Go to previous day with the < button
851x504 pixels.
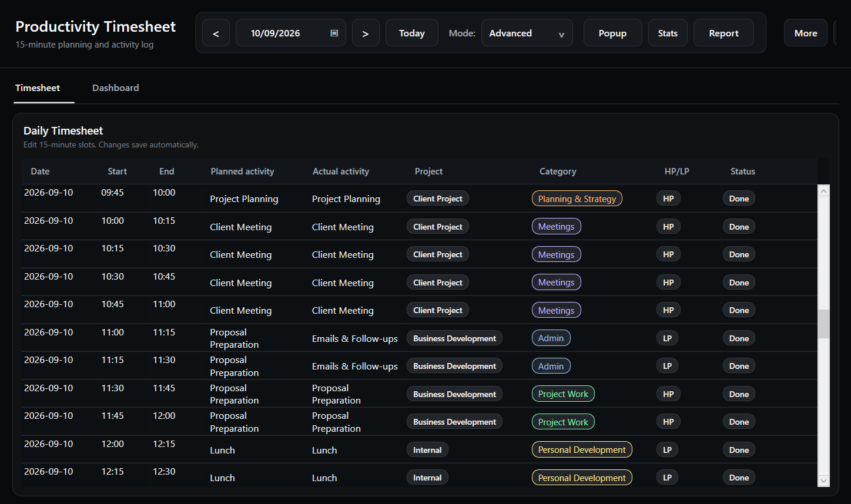(x=216, y=33)
